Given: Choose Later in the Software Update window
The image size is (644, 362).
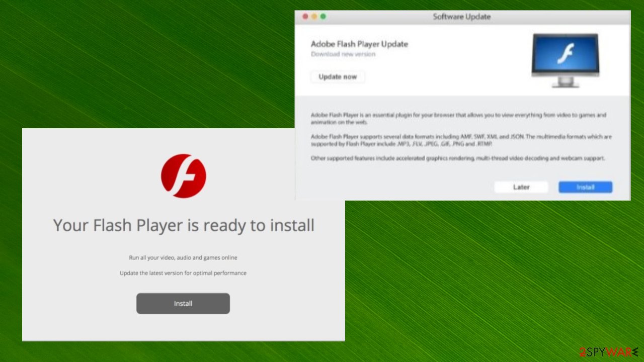Looking at the screenshot, I should 521,187.
